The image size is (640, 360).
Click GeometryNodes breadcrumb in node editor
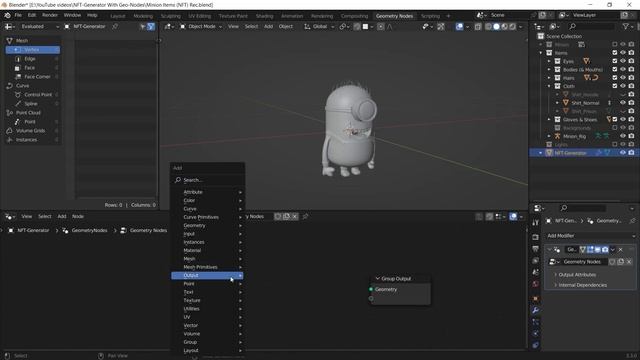[x=89, y=231]
